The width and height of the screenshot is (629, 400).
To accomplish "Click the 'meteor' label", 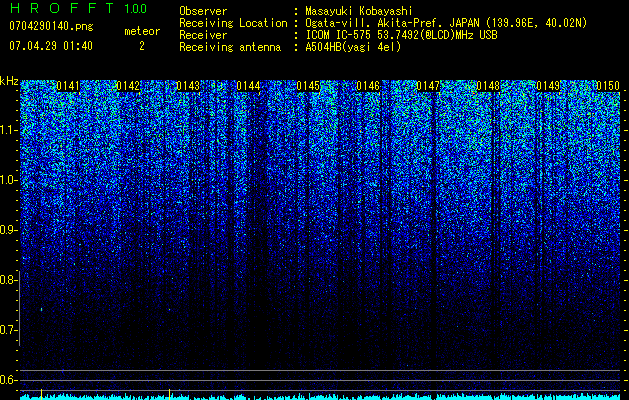I will tap(142, 31).
